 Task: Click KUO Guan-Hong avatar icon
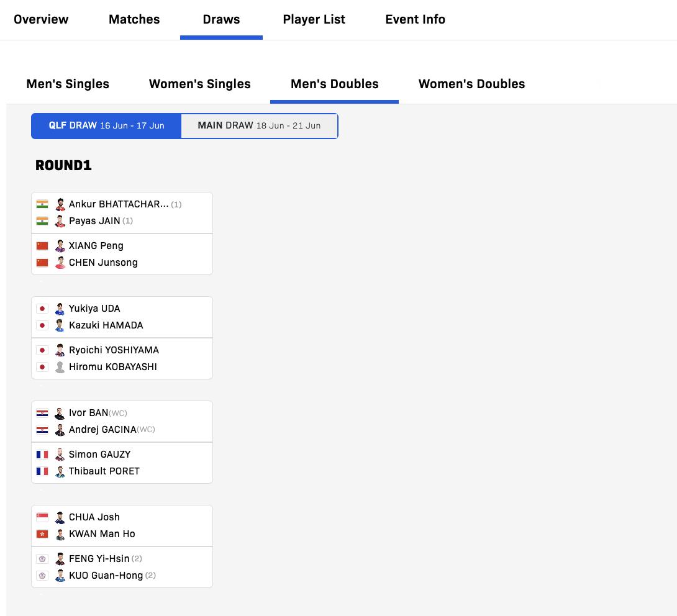point(60,576)
